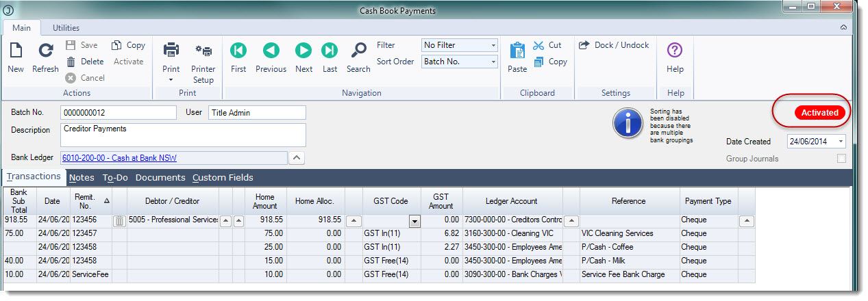
Task: Collapse the ribbon with the chevron
Action: (843, 28)
